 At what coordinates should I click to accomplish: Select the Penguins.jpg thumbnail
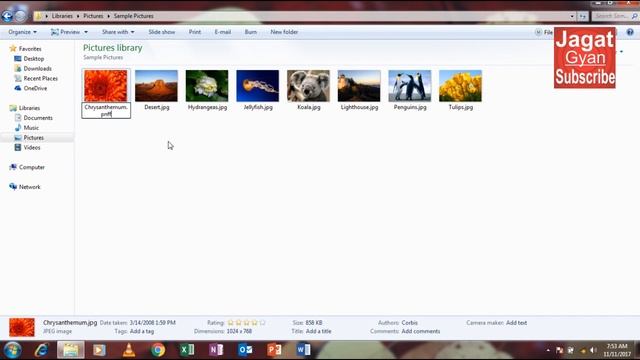(x=410, y=86)
